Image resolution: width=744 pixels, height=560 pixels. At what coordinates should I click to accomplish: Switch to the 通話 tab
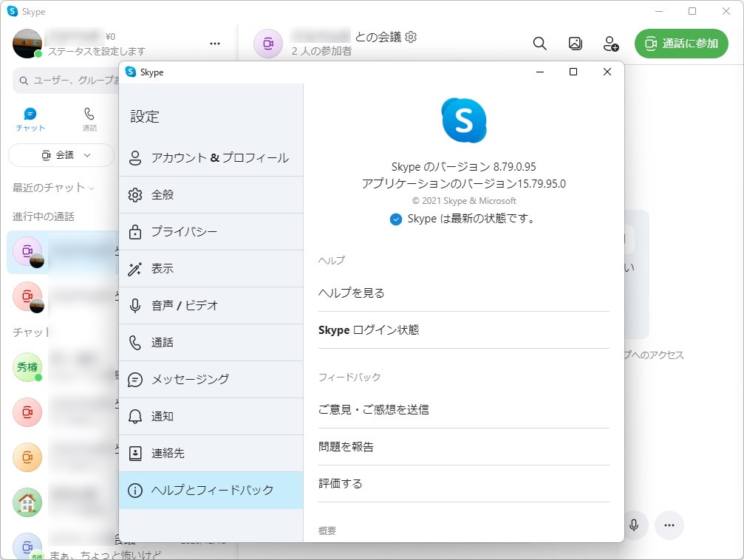tap(89, 118)
